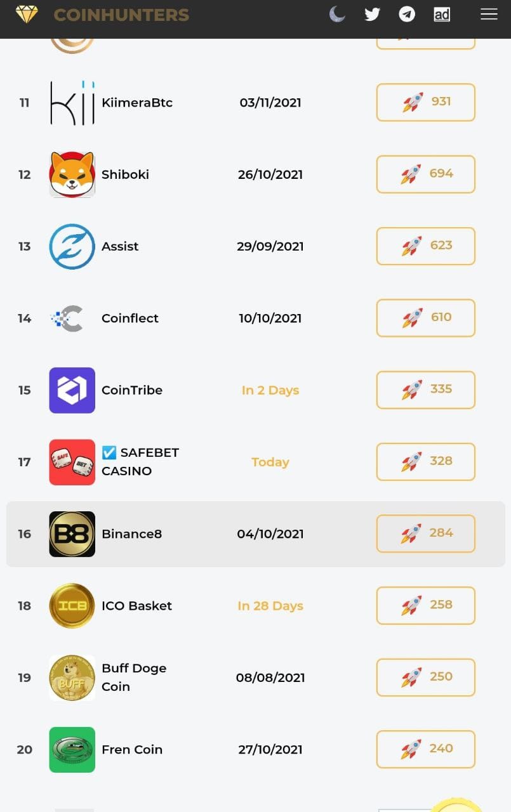Open the Buff Doge Coin name link
Image resolution: width=511 pixels, height=812 pixels.
pos(134,678)
